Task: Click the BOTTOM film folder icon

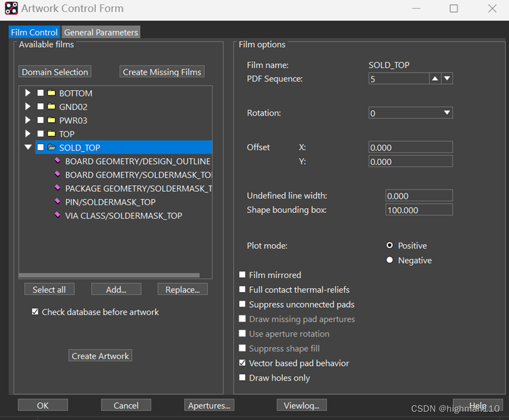Action: (51, 93)
